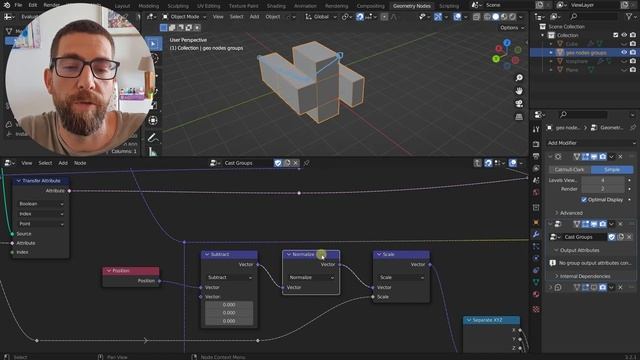Screen dimensions: 640x360
Task: Select the Annotate pencil tool in the viewport toolbar
Action: (153, 138)
